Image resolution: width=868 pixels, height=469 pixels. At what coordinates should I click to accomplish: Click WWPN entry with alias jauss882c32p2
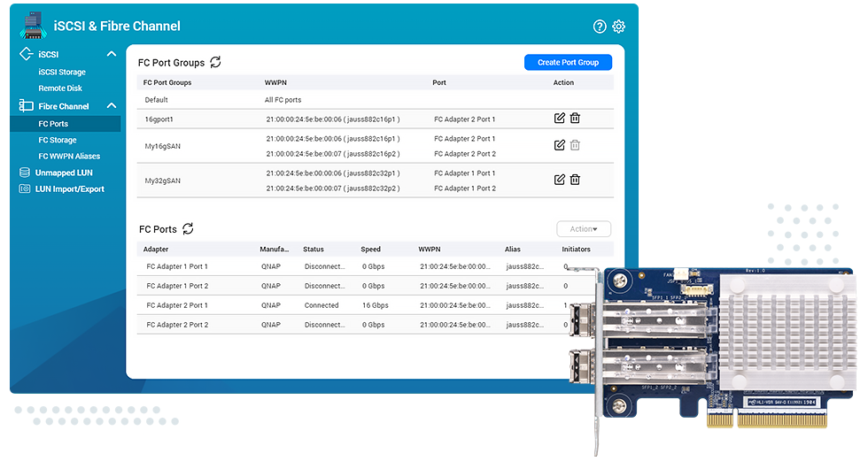pyautogui.click(x=333, y=188)
